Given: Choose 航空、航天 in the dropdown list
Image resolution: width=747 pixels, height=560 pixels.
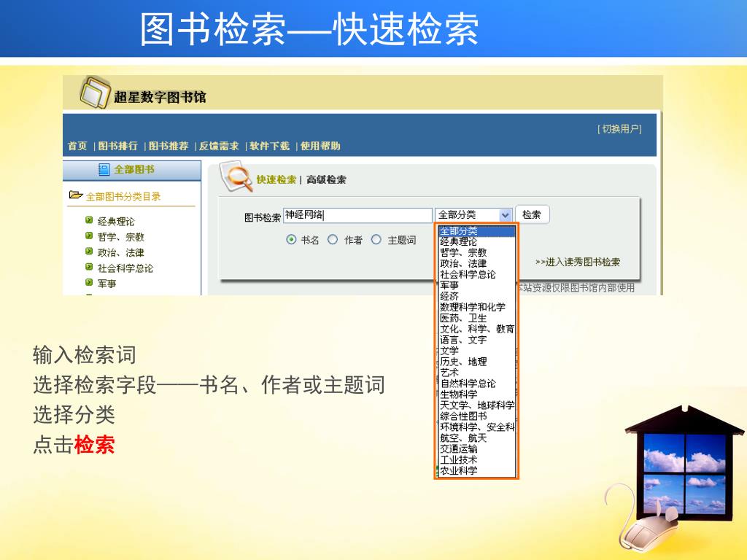Looking at the screenshot, I should [476, 438].
